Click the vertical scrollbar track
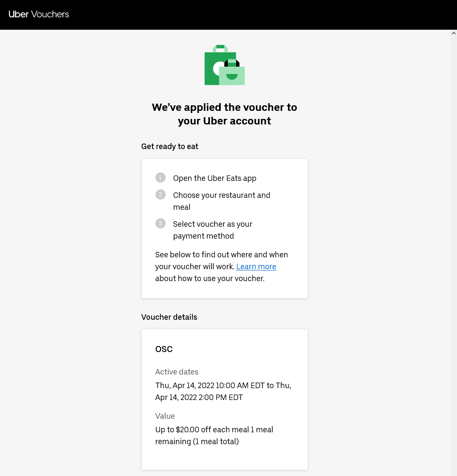This screenshot has height=476, width=457. pyautogui.click(x=454, y=255)
